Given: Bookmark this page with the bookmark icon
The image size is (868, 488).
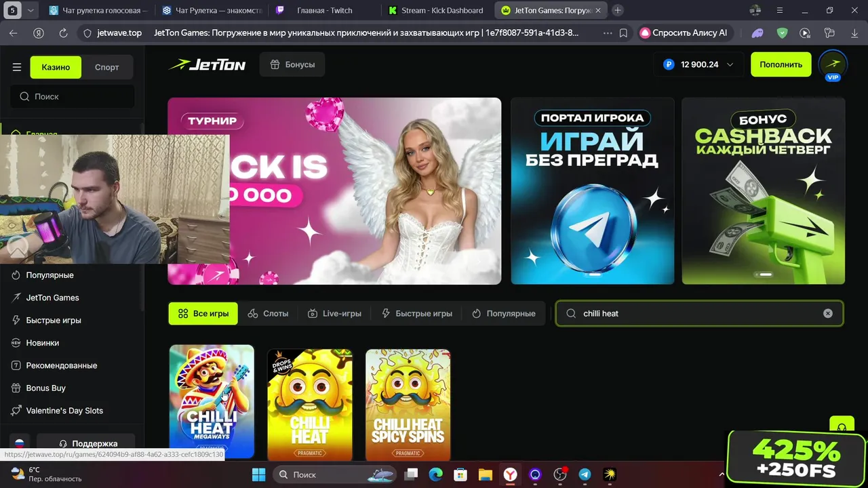Looking at the screenshot, I should [623, 33].
